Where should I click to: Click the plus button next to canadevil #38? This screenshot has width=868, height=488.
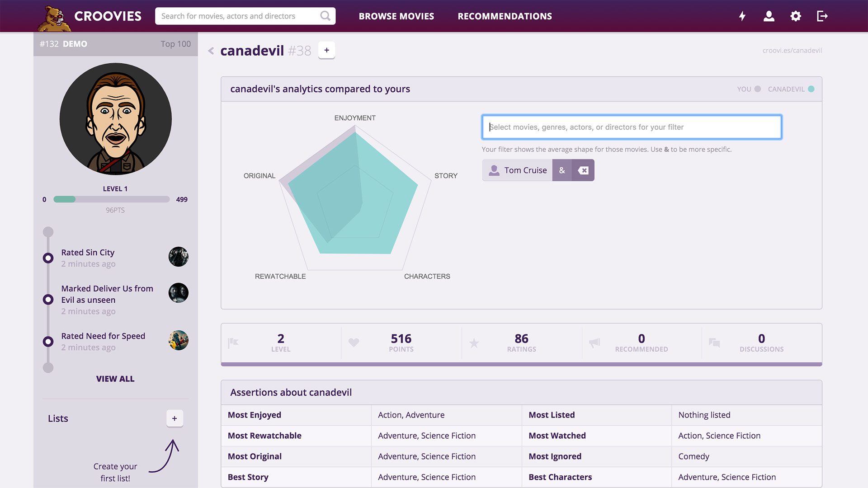pyautogui.click(x=326, y=50)
